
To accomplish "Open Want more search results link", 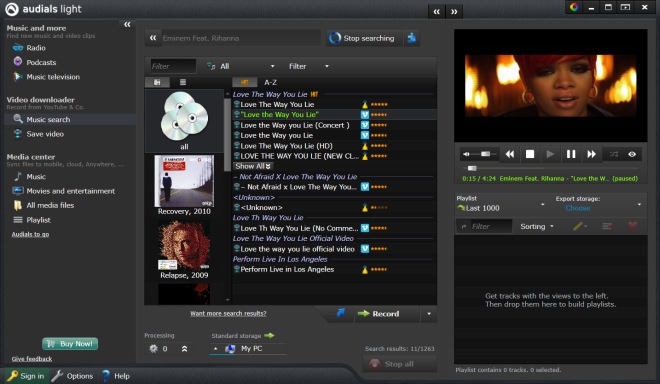I will (228, 313).
